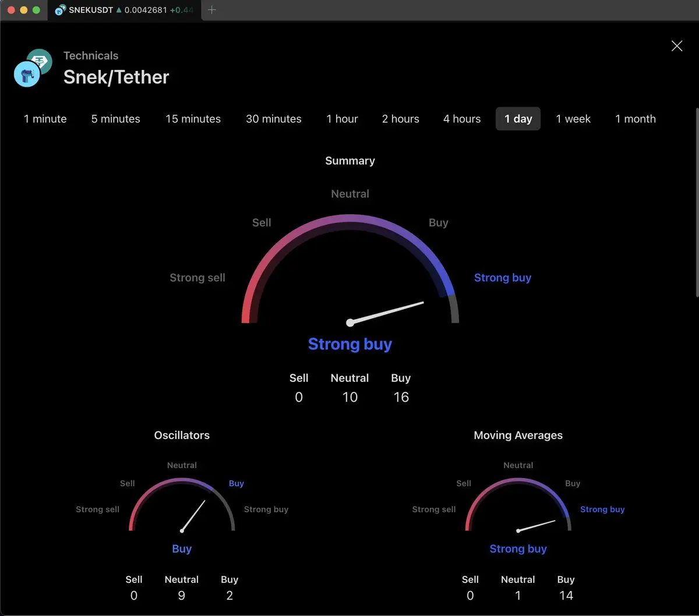Switch to 2 hours timeframe
Screen dimensions: 699x616
[401, 119]
